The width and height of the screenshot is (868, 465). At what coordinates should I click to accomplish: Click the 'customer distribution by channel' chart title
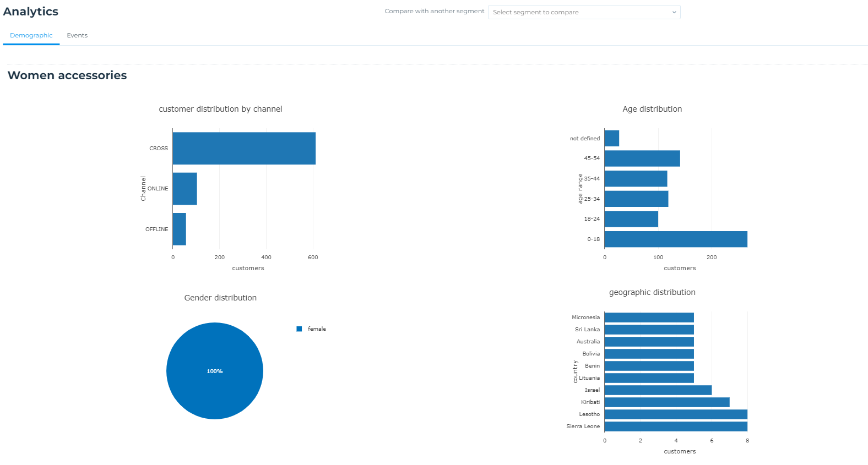220,109
